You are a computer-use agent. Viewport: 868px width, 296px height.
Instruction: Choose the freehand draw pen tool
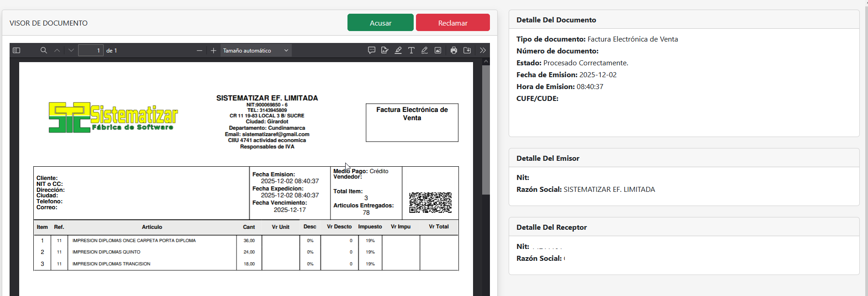[x=425, y=50]
